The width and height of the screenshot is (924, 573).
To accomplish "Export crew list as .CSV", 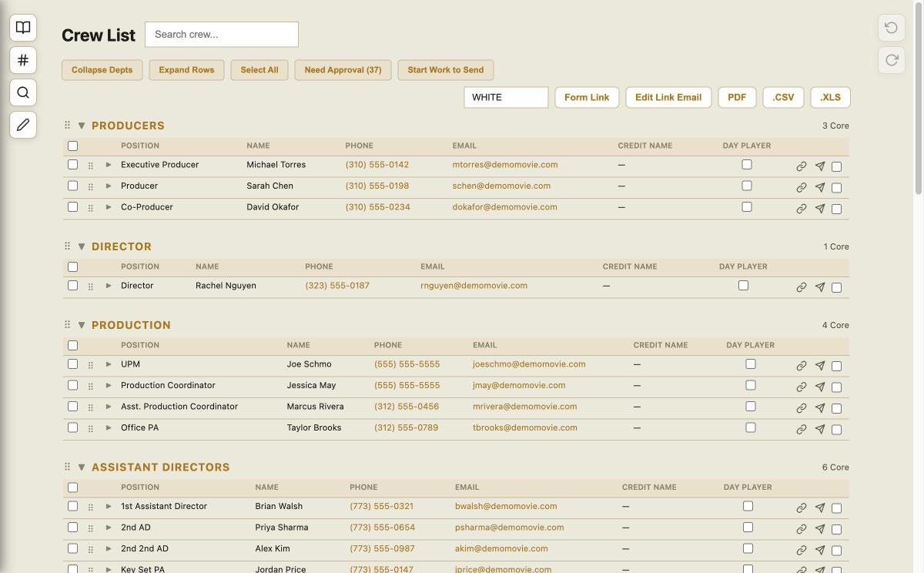I will click(x=783, y=98).
